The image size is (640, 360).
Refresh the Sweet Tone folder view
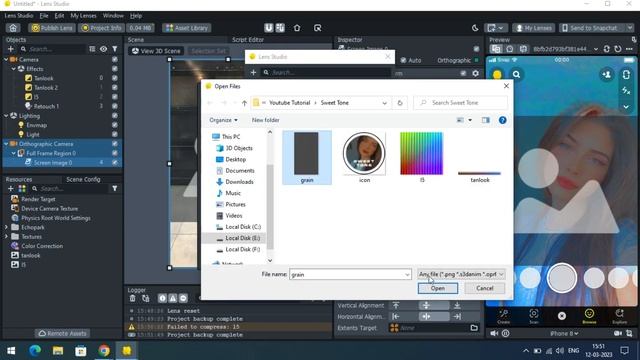(400, 103)
